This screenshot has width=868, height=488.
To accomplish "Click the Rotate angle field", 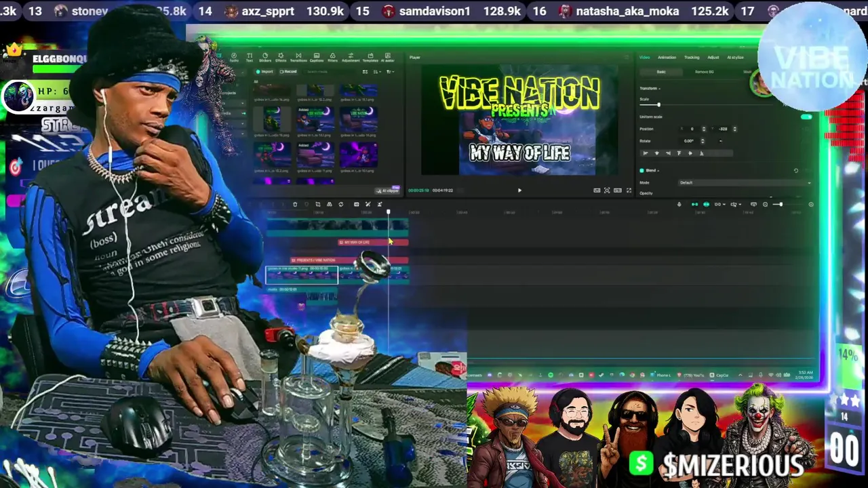I will click(x=689, y=141).
